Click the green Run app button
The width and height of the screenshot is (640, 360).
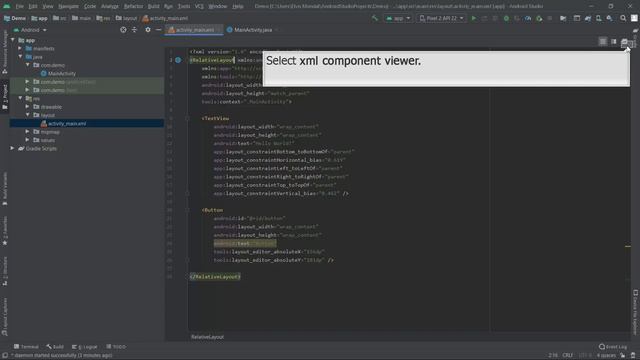pyautogui.click(x=473, y=18)
